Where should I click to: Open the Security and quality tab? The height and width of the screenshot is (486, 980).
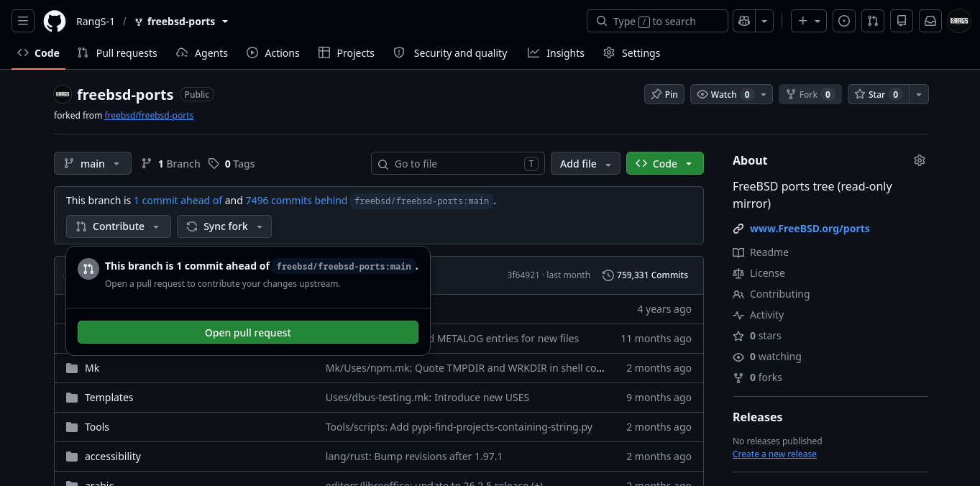coord(451,53)
